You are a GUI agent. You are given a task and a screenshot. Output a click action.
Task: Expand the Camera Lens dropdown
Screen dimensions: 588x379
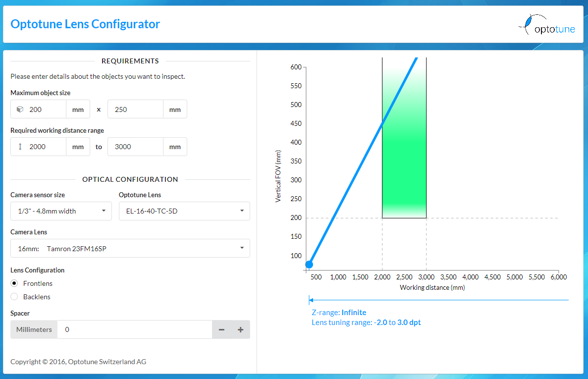coord(130,249)
